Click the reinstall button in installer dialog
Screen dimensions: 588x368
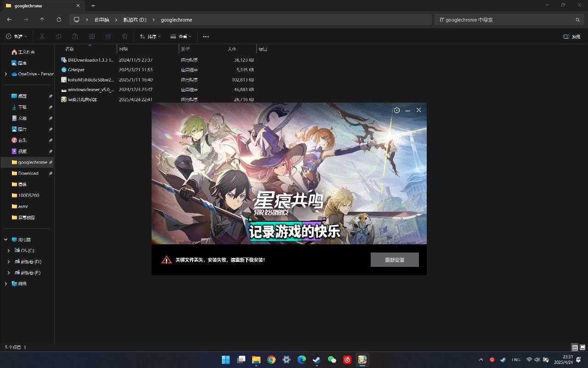[x=395, y=260]
